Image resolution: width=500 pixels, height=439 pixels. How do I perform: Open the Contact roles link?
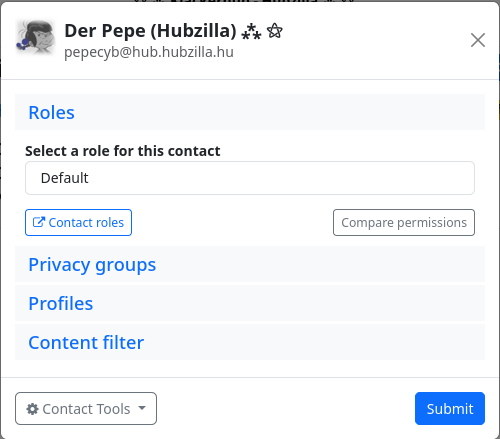pyautogui.click(x=78, y=222)
